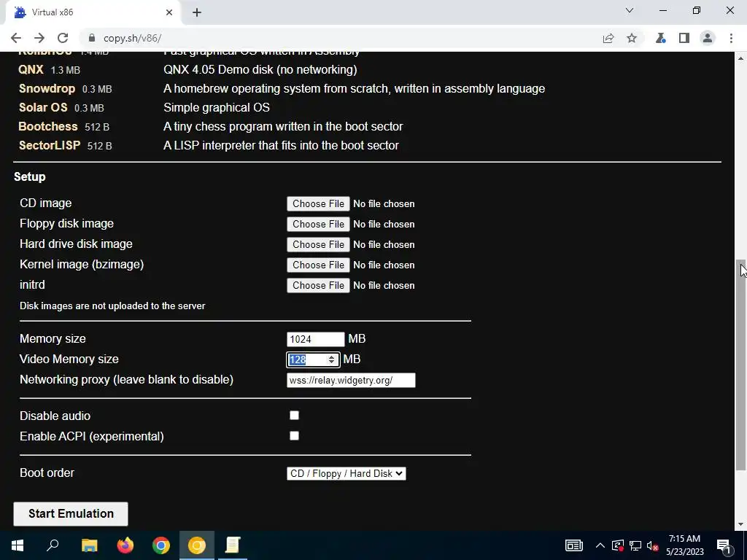The height and width of the screenshot is (560, 747).
Task: Open the notepad app in the taskbar
Action: click(x=233, y=545)
